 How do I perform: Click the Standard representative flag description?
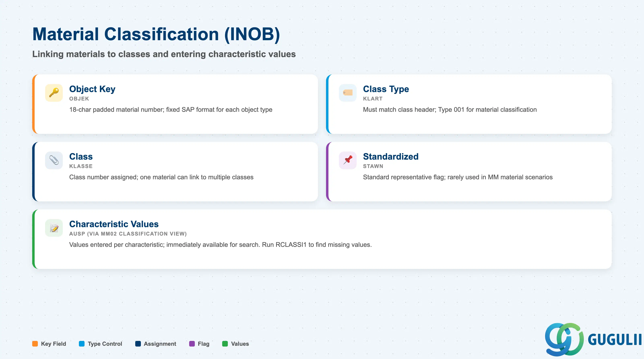coord(458,177)
